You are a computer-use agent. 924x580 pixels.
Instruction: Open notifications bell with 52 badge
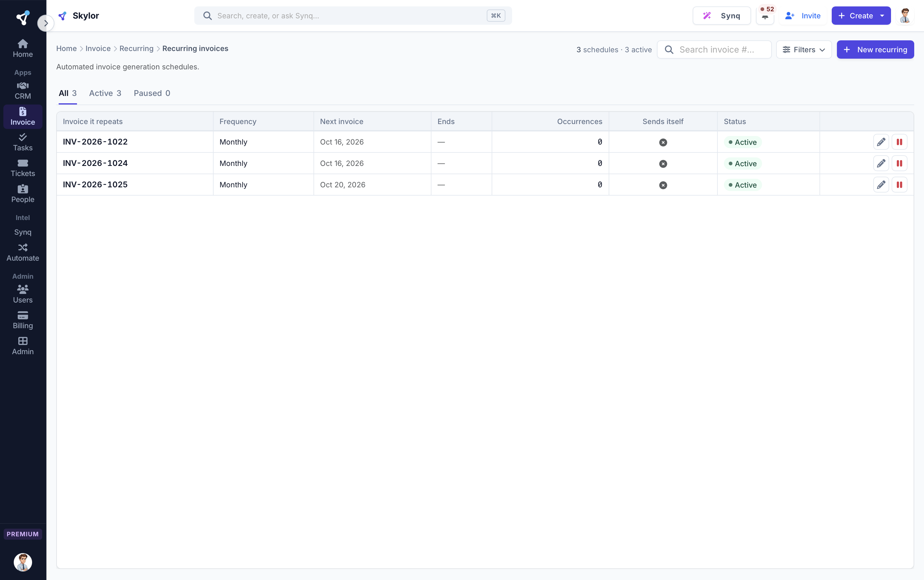coord(765,16)
